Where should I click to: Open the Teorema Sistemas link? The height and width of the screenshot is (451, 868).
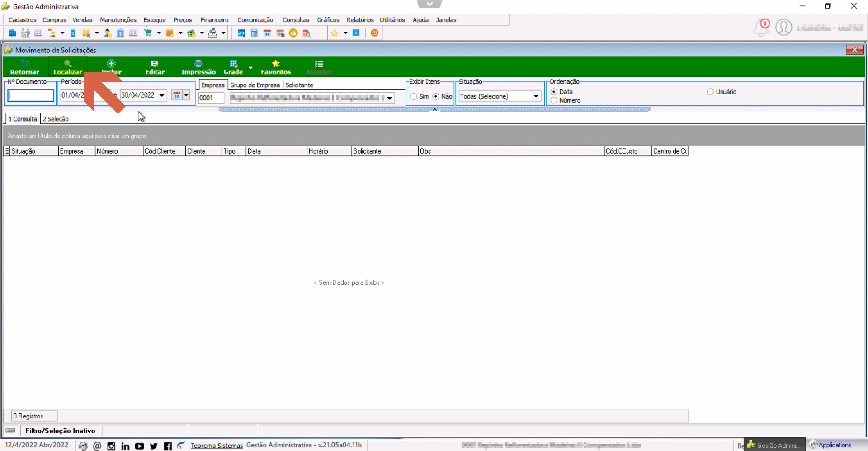coord(217,446)
